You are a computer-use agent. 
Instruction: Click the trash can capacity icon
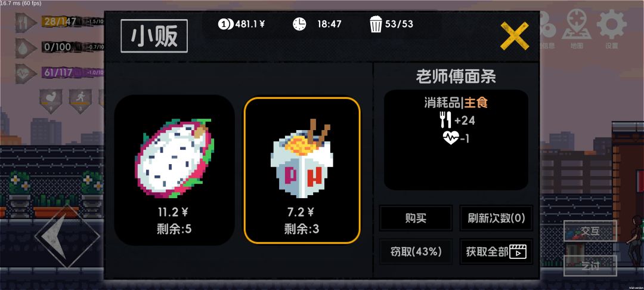[x=376, y=24]
